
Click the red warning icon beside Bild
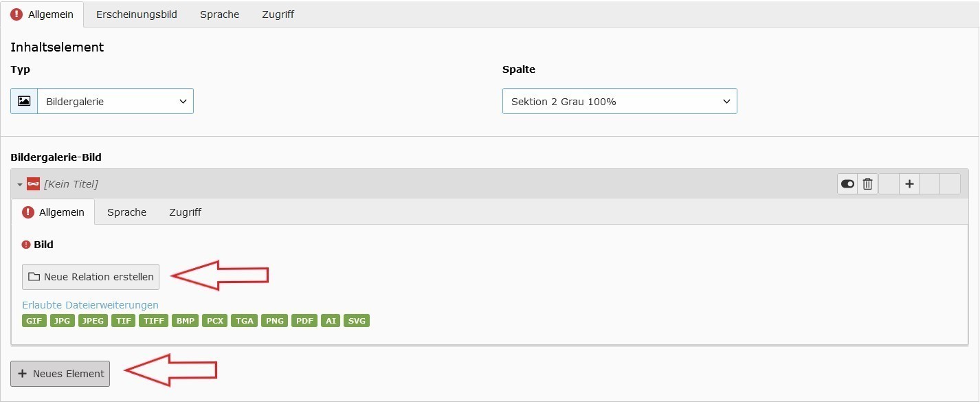(x=26, y=245)
